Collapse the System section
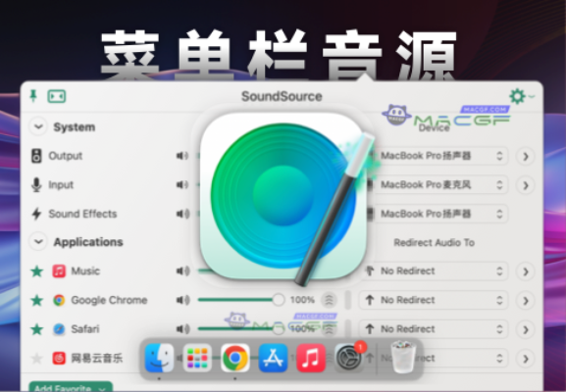This screenshot has width=566, height=392. click(38, 127)
